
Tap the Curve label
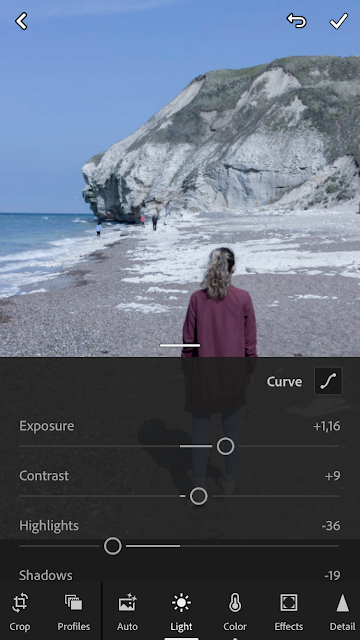[x=284, y=382]
